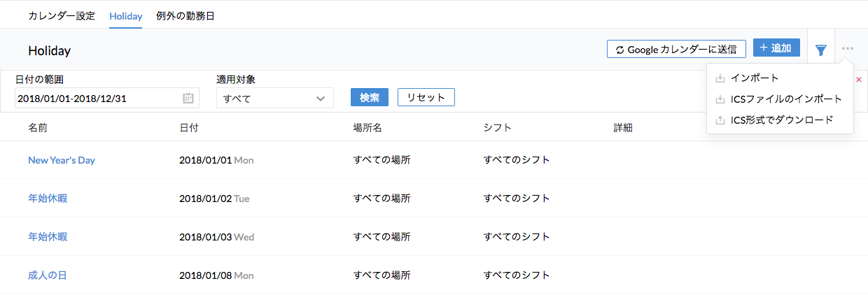
Task: Click the リセット reset button
Action: 426,97
